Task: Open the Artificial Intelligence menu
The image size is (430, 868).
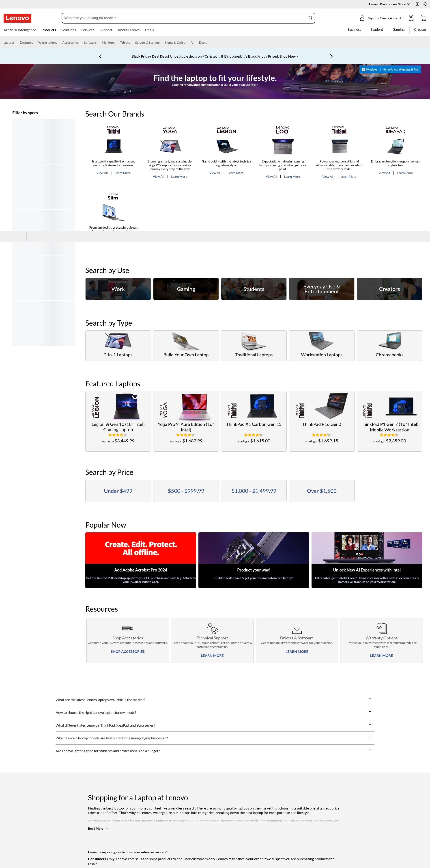Action: click(x=20, y=30)
